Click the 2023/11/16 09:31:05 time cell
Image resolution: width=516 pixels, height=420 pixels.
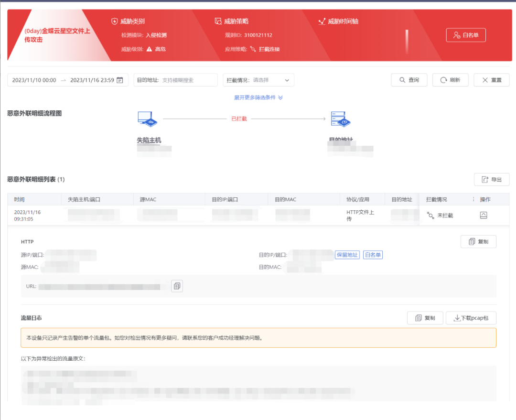point(27,215)
